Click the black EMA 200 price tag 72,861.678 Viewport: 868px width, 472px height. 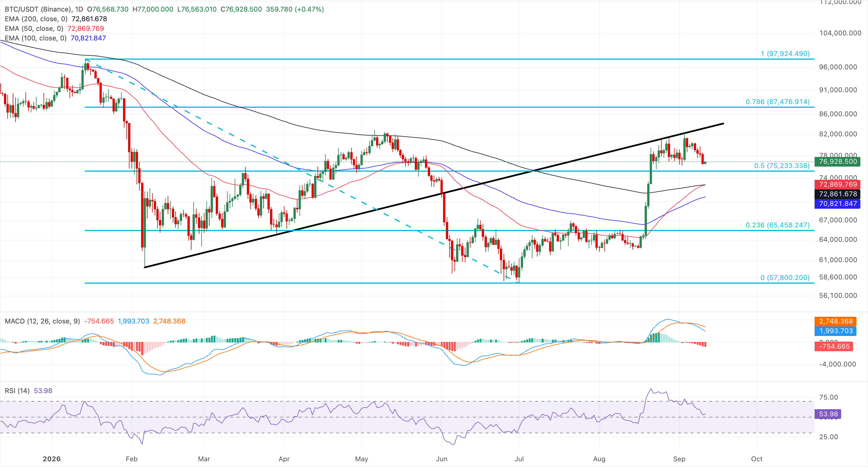837,194
